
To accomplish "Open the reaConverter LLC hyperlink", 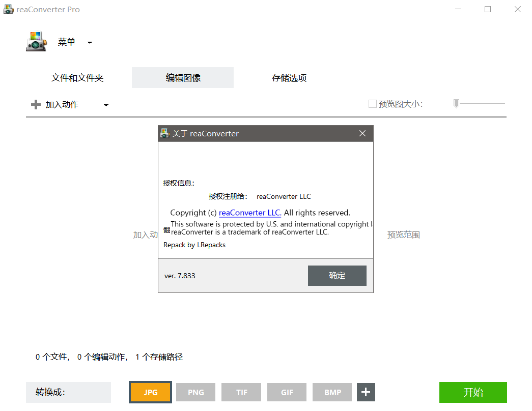I will coord(249,213).
